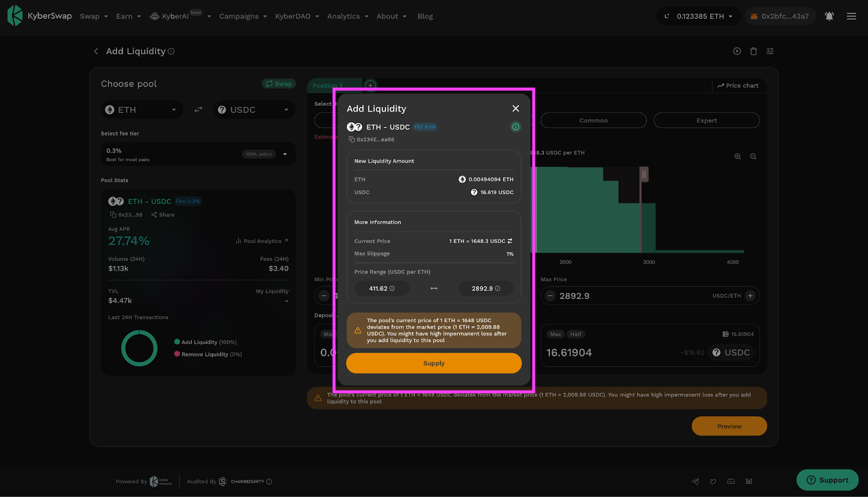
Task: Go back from Add Liquidity page
Action: [96, 51]
